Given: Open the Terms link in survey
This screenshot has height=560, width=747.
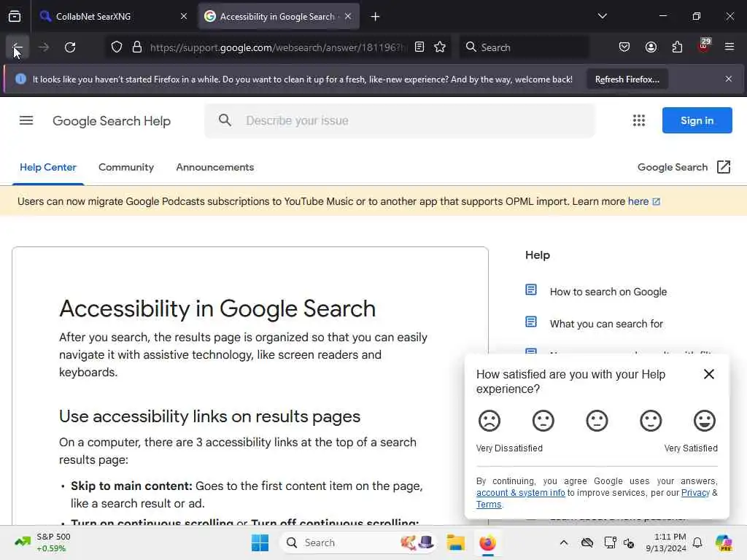Looking at the screenshot, I should 489,505.
